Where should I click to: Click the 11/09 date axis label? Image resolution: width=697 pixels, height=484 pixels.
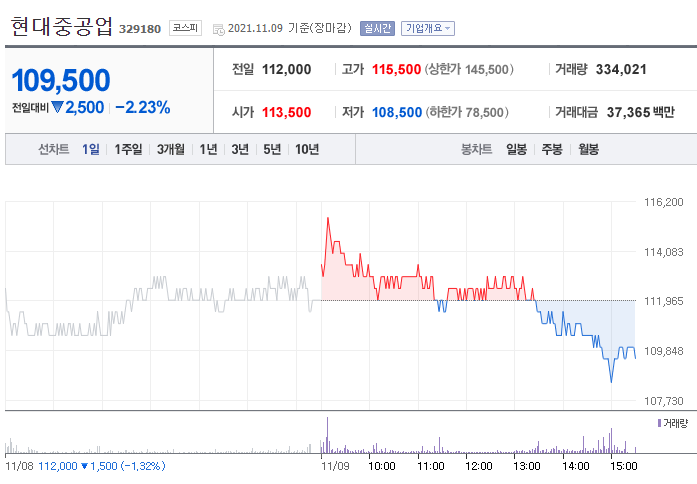pos(335,466)
